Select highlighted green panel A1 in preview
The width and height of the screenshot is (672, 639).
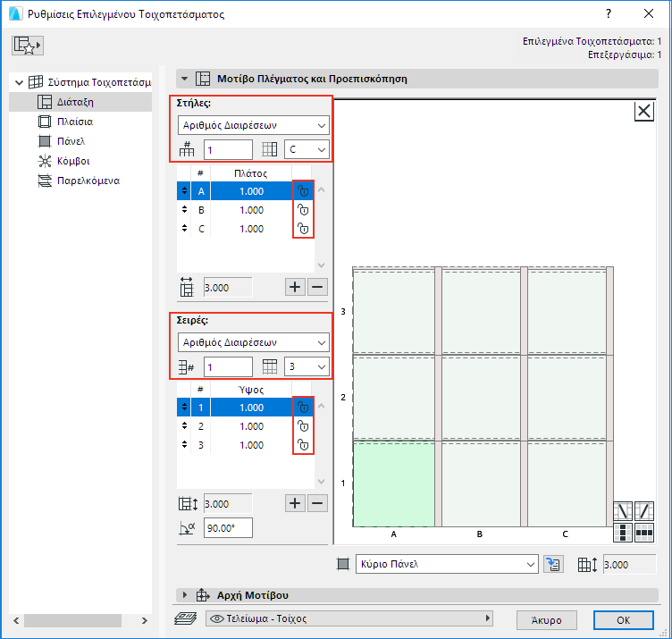pyautogui.click(x=393, y=483)
